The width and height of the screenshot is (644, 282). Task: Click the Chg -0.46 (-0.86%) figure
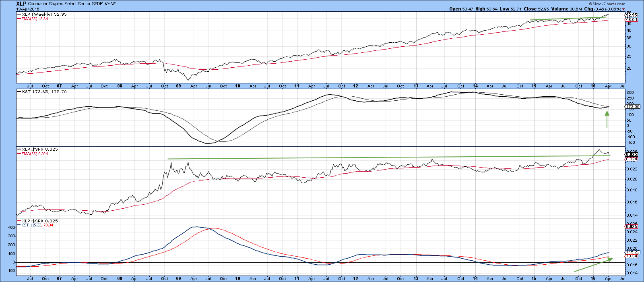click(x=603, y=9)
